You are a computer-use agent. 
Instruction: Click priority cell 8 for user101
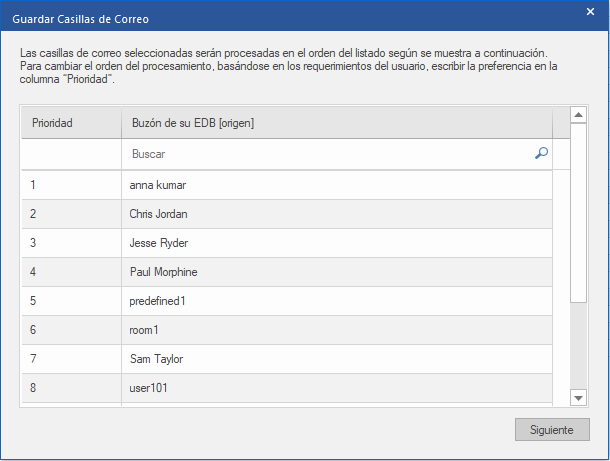pyautogui.click(x=71, y=388)
